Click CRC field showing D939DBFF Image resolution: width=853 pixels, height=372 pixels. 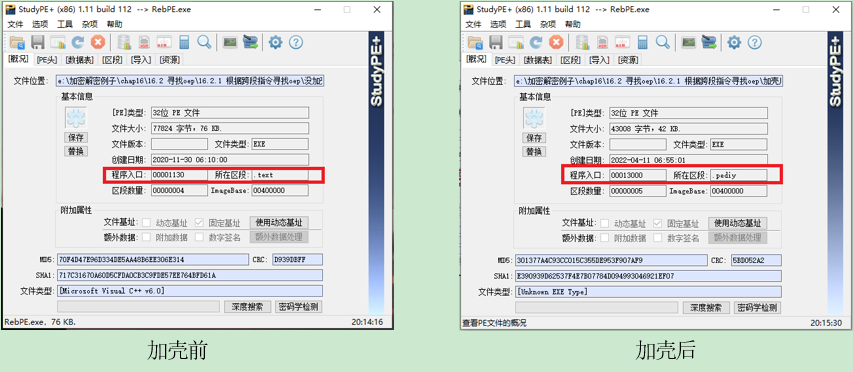(x=297, y=260)
